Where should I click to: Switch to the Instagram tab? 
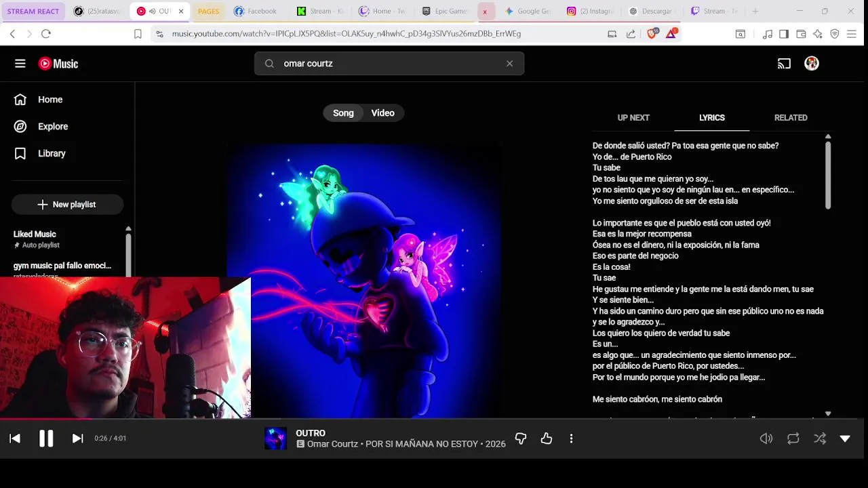[591, 12]
